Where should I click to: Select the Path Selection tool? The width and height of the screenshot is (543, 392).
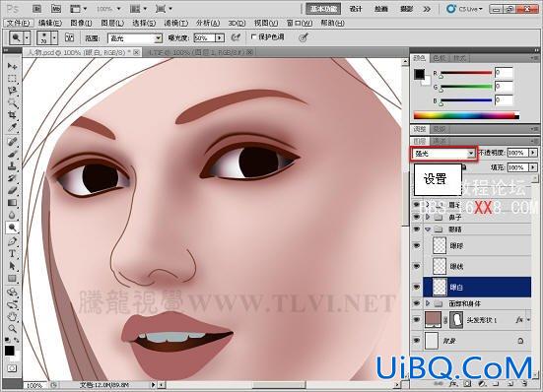[x=12, y=266]
